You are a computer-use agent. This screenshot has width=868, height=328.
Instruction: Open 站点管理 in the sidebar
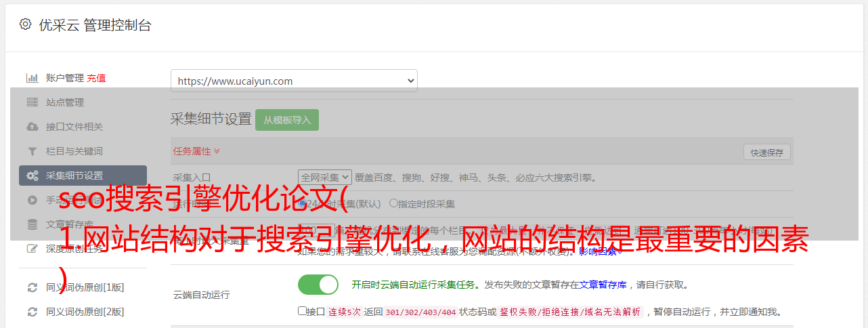click(65, 102)
